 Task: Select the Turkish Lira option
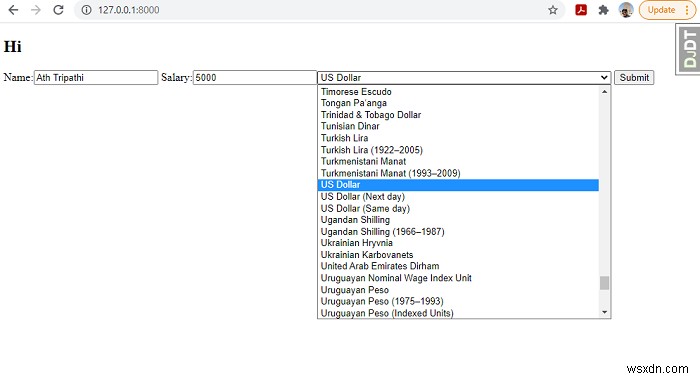(458, 138)
